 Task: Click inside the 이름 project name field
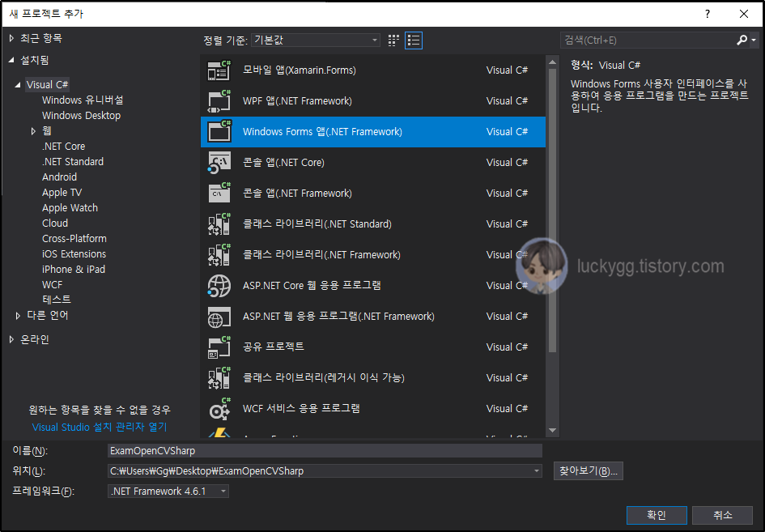pyautogui.click(x=324, y=451)
